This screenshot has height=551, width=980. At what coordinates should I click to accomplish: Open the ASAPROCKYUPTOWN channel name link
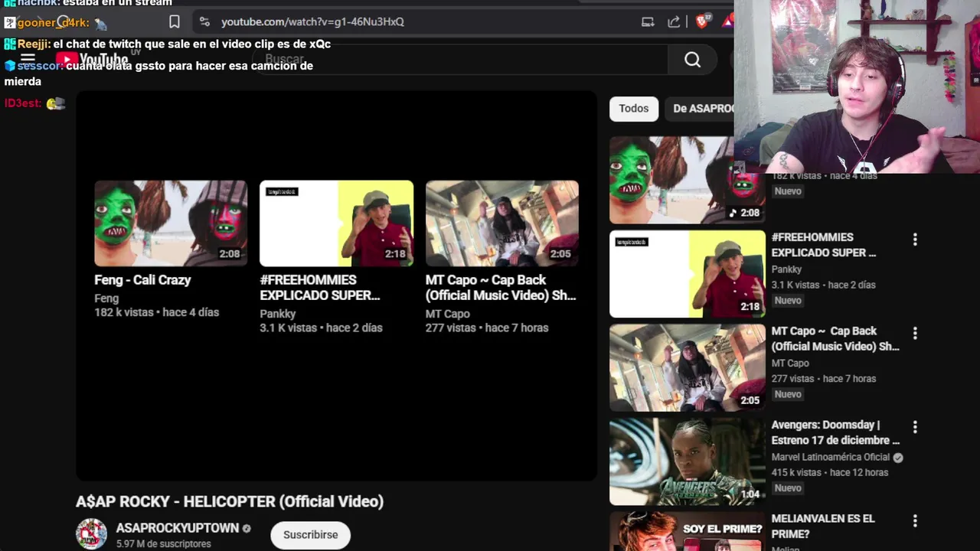click(x=177, y=528)
